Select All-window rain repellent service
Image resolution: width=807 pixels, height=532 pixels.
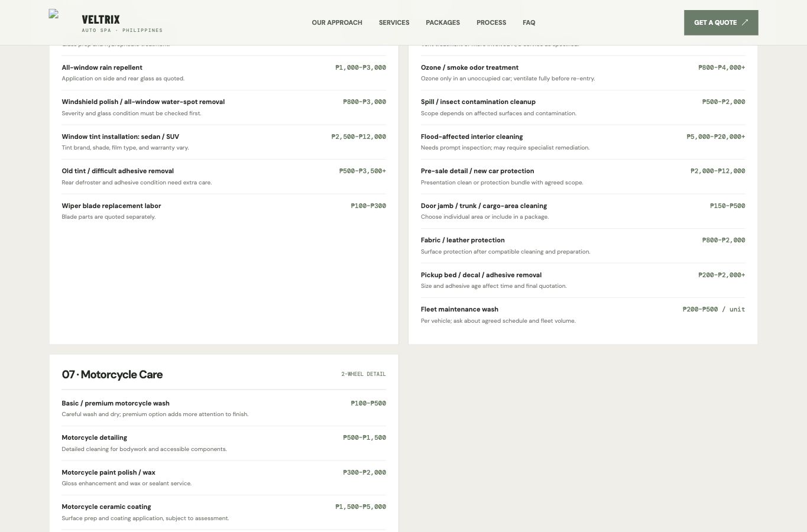point(102,67)
